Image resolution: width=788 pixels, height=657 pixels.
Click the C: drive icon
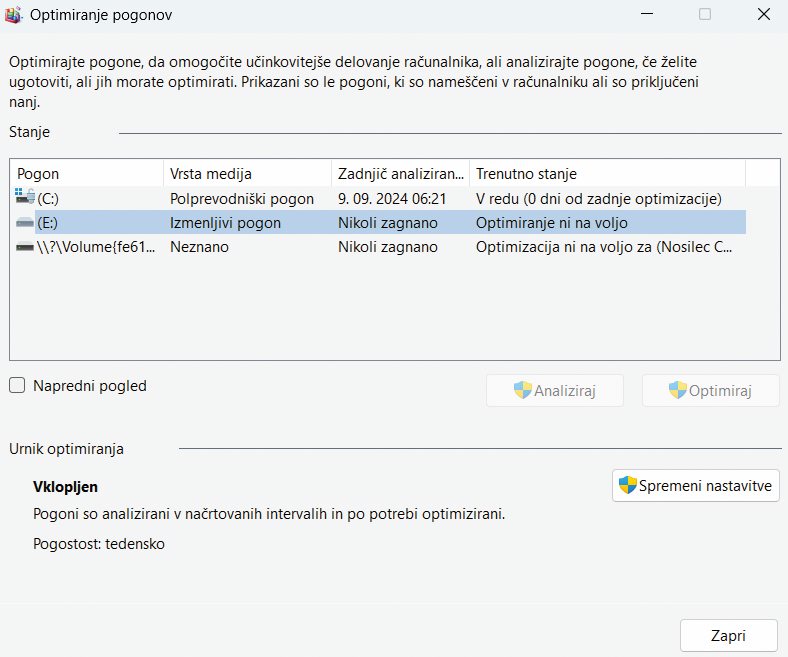click(x=25, y=197)
